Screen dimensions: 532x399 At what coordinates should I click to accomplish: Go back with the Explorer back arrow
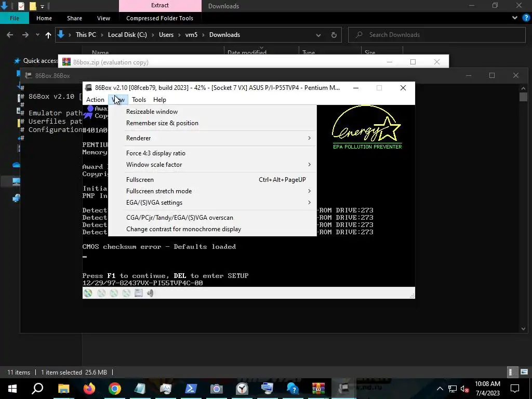[10, 35]
